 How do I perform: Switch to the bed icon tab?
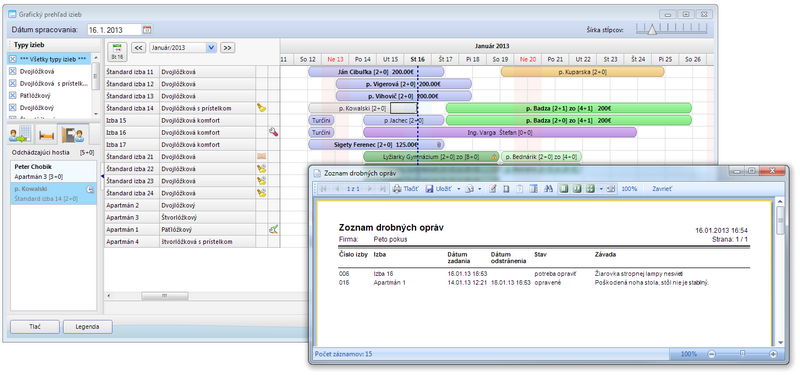point(46,135)
